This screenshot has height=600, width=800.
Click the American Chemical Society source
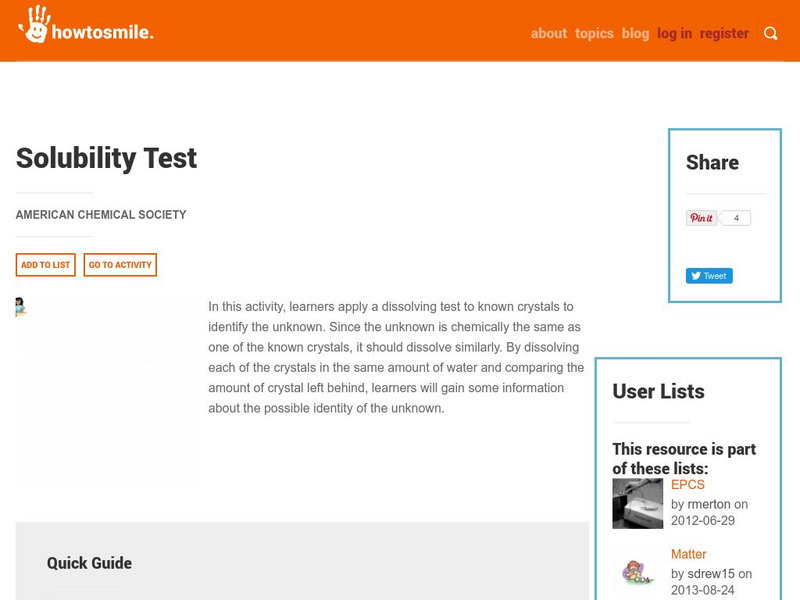pyautogui.click(x=101, y=215)
